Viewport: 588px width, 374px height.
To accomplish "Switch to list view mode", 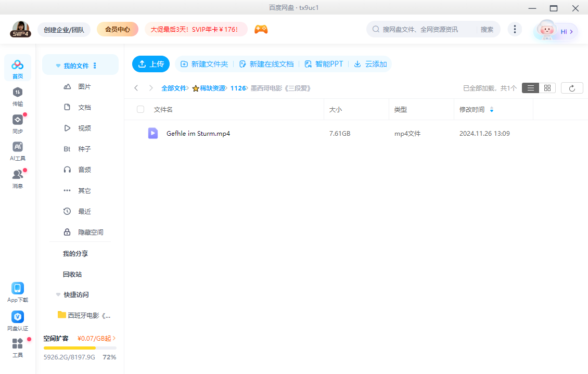I will [531, 88].
